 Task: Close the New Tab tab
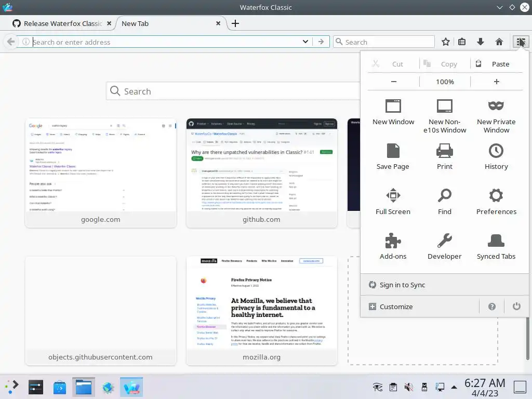218,23
